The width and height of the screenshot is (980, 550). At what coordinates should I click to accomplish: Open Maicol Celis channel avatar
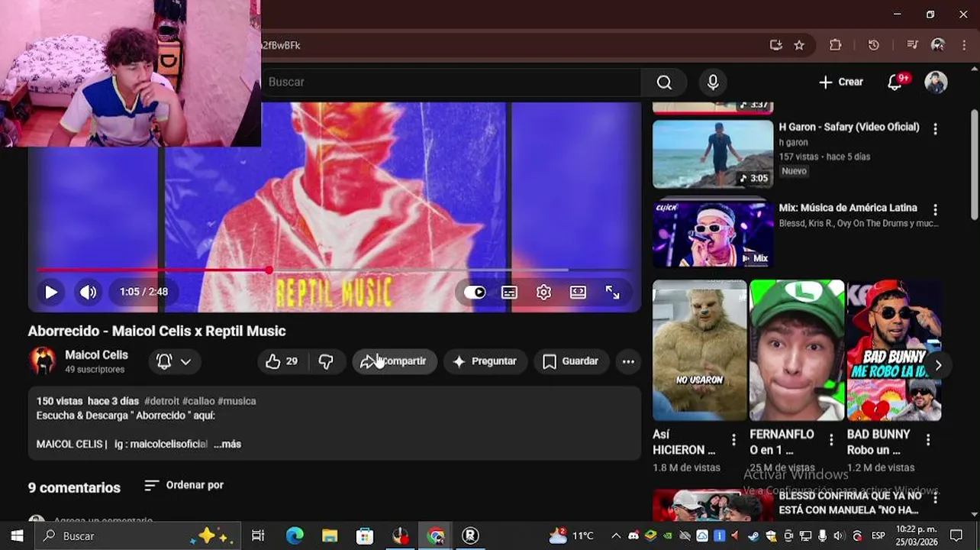coord(42,361)
